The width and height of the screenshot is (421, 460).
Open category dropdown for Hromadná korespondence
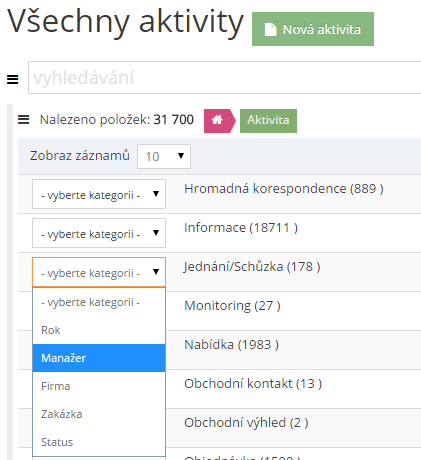99,194
